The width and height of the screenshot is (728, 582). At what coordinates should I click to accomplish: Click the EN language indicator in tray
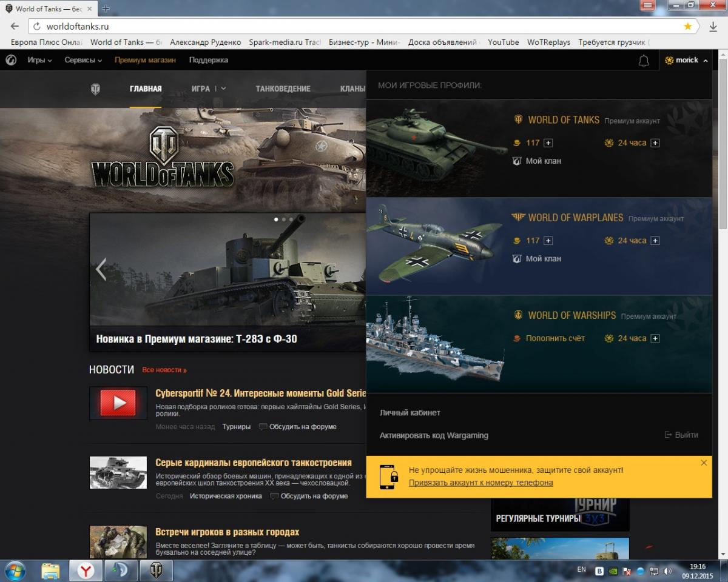click(x=581, y=570)
